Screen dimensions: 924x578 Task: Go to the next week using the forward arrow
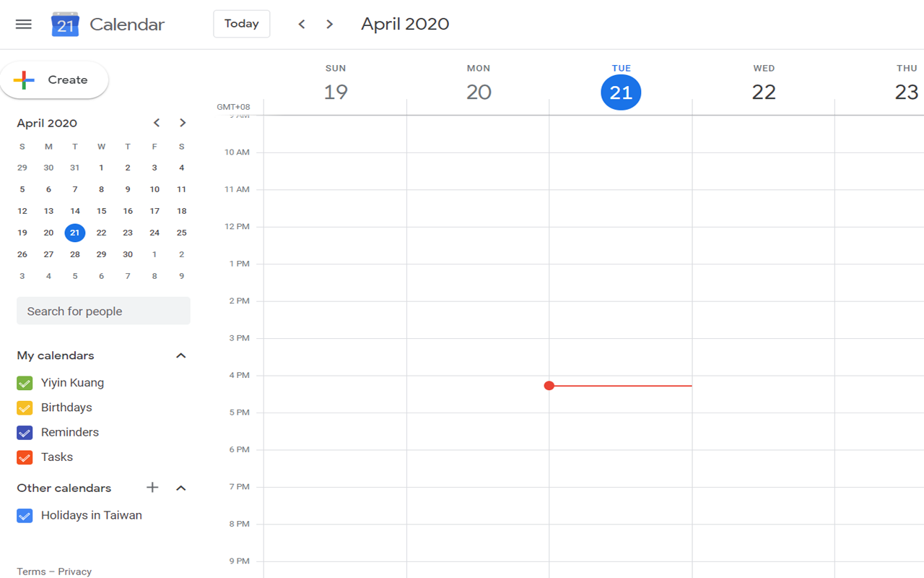(x=329, y=24)
